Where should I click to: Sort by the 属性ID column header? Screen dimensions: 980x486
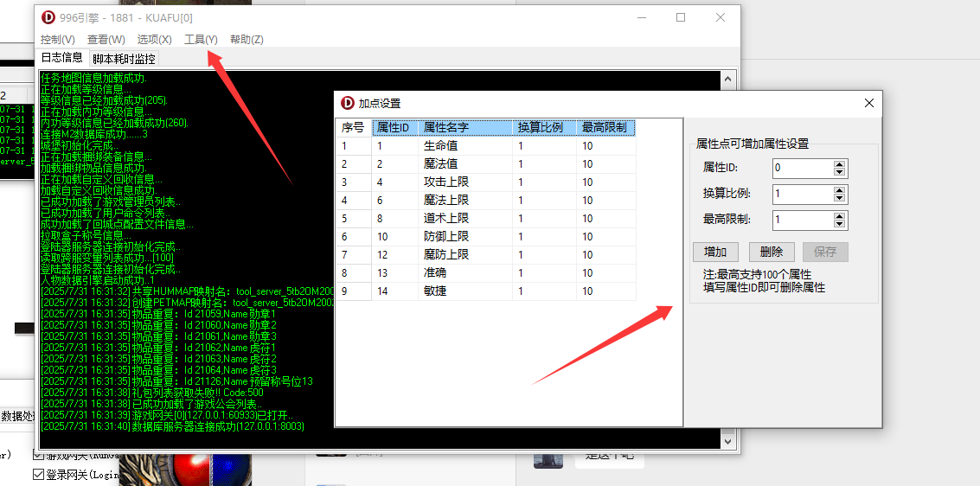395,127
